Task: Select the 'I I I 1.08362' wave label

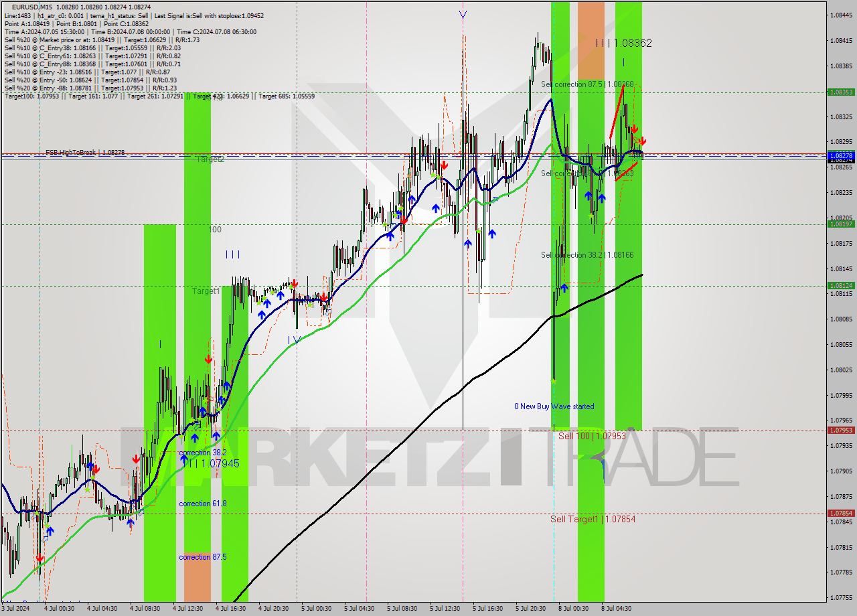Action: click(x=623, y=43)
